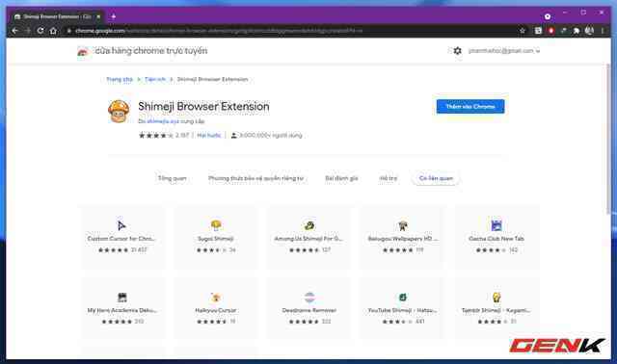Click the user count text
The height and width of the screenshot is (364, 617).
tap(270, 135)
